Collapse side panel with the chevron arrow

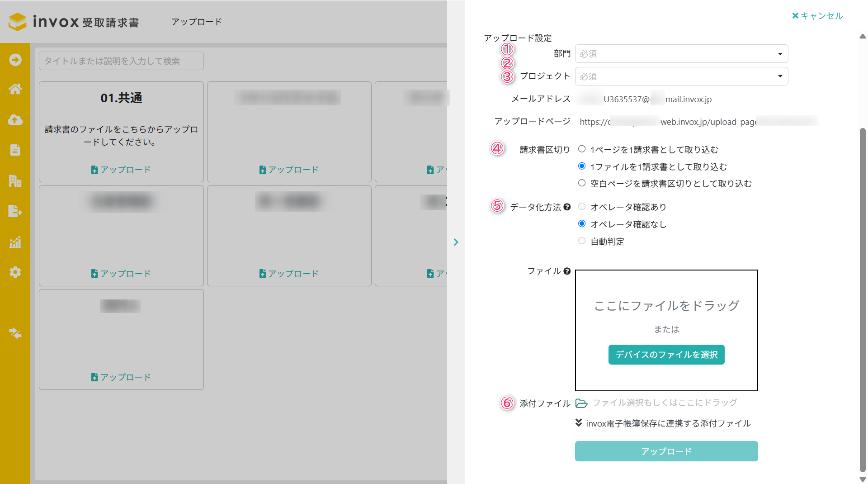pos(456,242)
